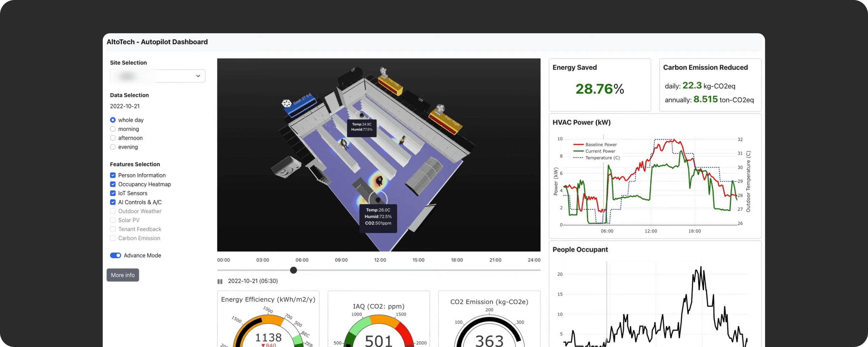Jump timeline to 18:00 label

pyautogui.click(x=457, y=260)
